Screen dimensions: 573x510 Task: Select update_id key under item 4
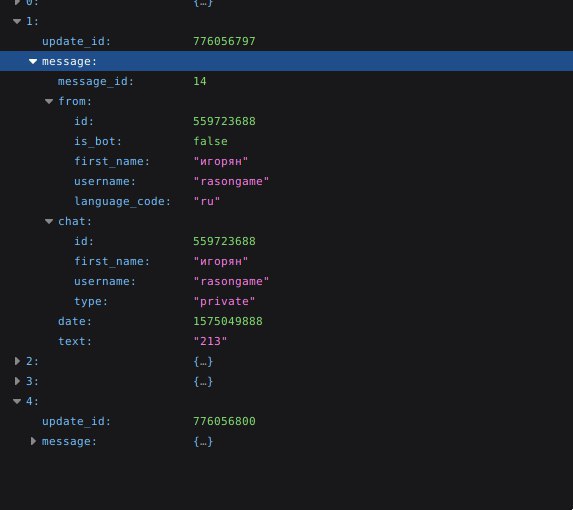pyautogui.click(x=76, y=421)
